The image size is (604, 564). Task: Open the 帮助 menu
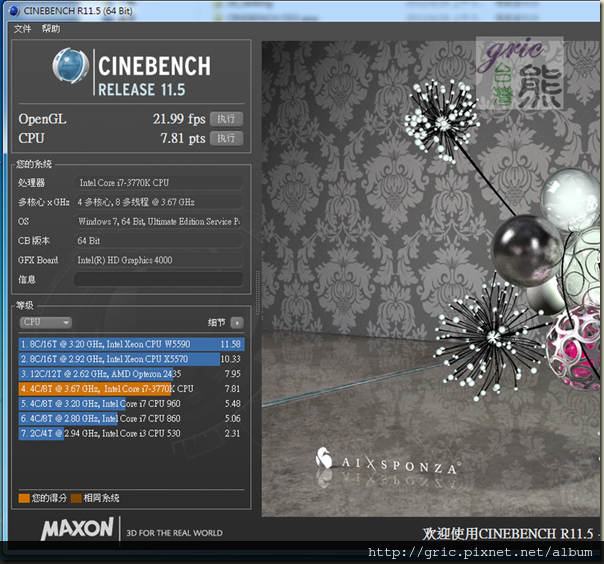click(x=51, y=29)
